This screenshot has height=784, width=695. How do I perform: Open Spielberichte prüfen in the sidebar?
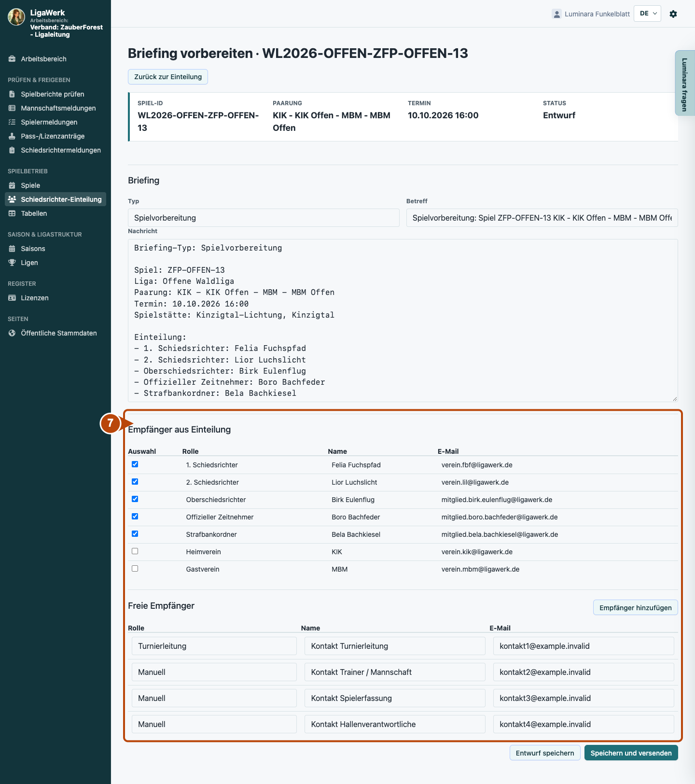56,94
